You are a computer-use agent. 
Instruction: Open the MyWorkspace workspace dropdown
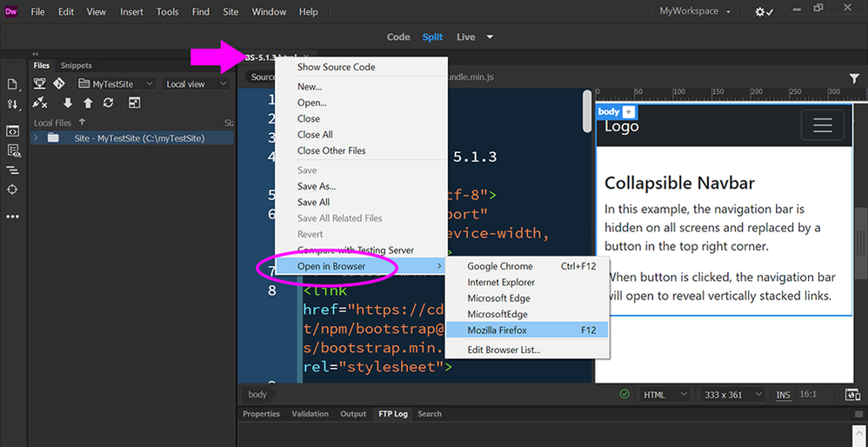tap(695, 11)
